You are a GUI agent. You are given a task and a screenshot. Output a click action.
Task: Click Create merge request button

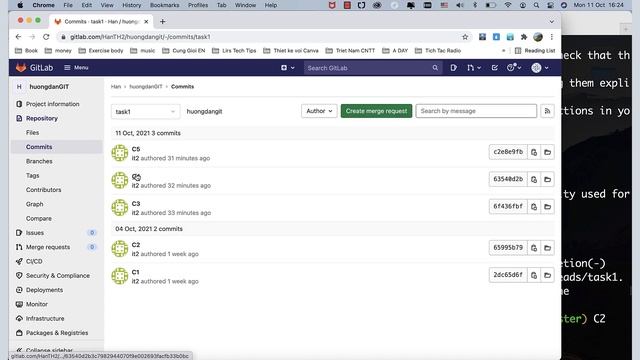coord(376,111)
